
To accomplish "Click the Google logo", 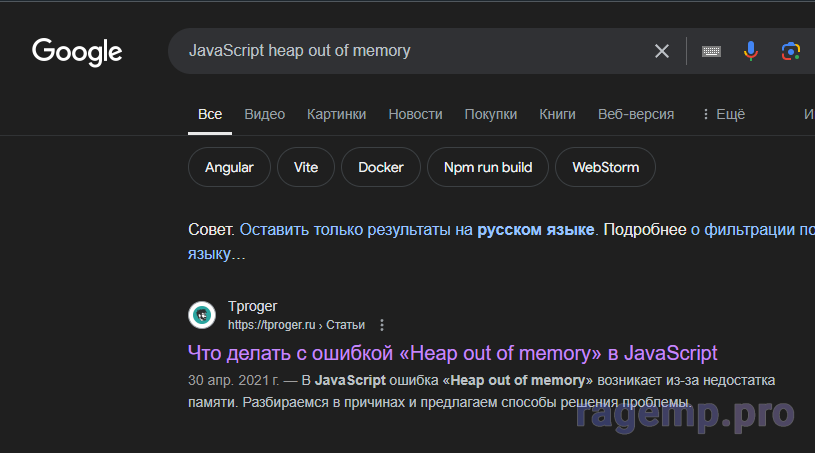I will pos(77,51).
